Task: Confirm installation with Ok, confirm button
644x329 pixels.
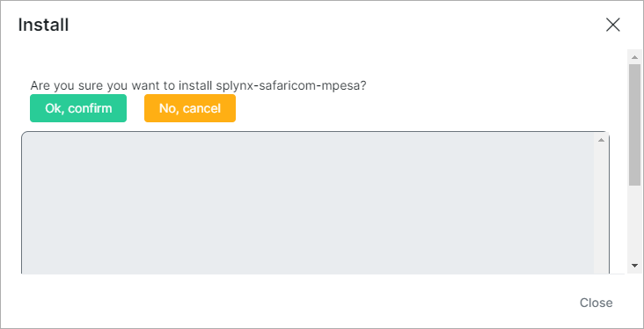Action: pos(78,108)
